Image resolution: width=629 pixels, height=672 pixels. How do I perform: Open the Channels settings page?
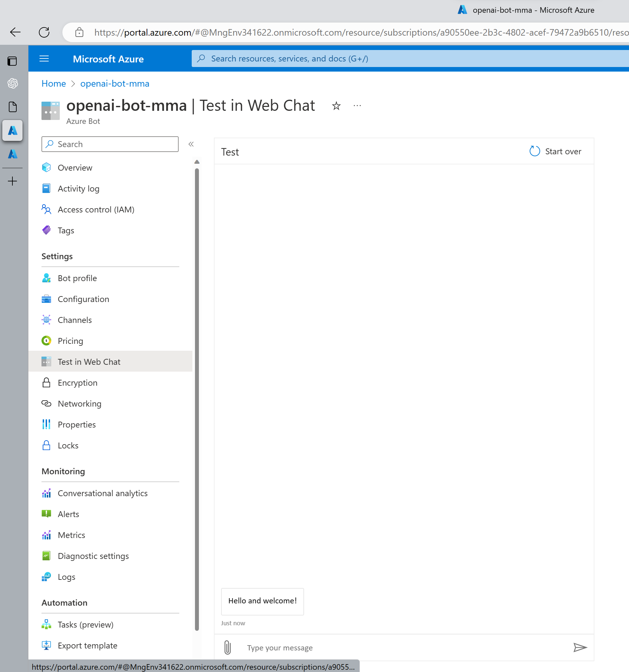pos(75,320)
